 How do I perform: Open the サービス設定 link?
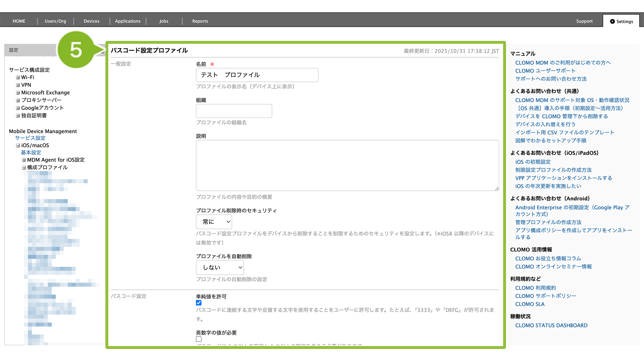30,138
